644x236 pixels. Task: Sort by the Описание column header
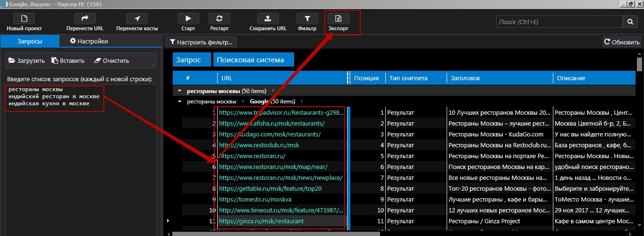coord(594,78)
